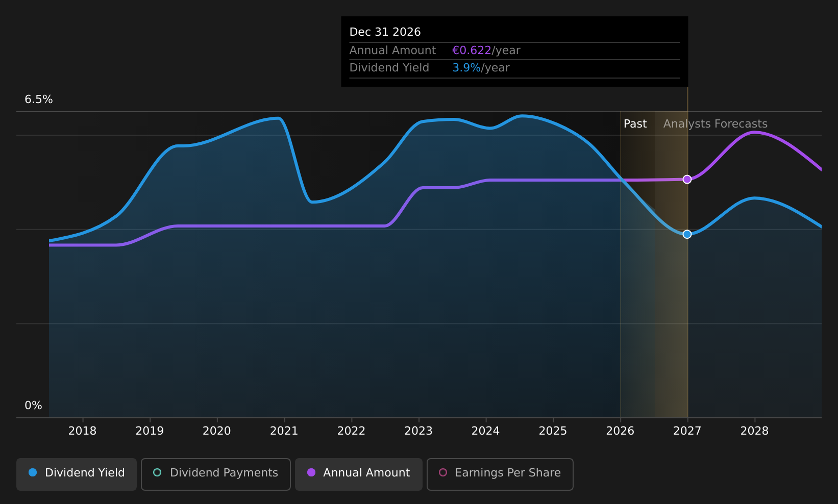
Task: Click the 2022 x-axis label
Action: [x=351, y=431]
